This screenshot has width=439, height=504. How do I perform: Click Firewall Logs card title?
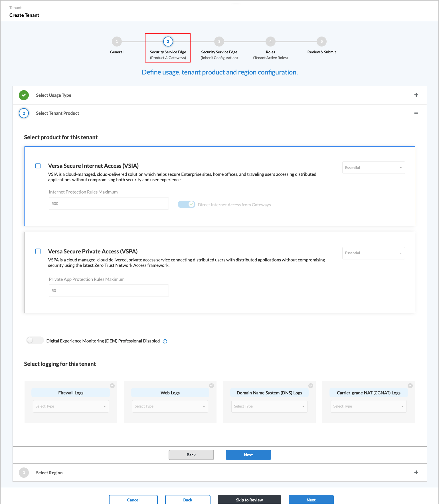[x=71, y=393]
